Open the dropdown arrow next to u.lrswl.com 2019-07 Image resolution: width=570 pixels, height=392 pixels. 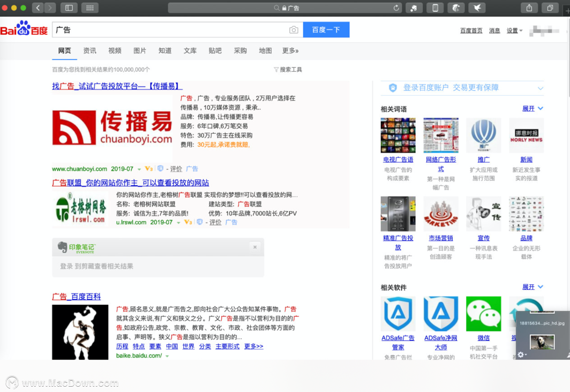178,223
